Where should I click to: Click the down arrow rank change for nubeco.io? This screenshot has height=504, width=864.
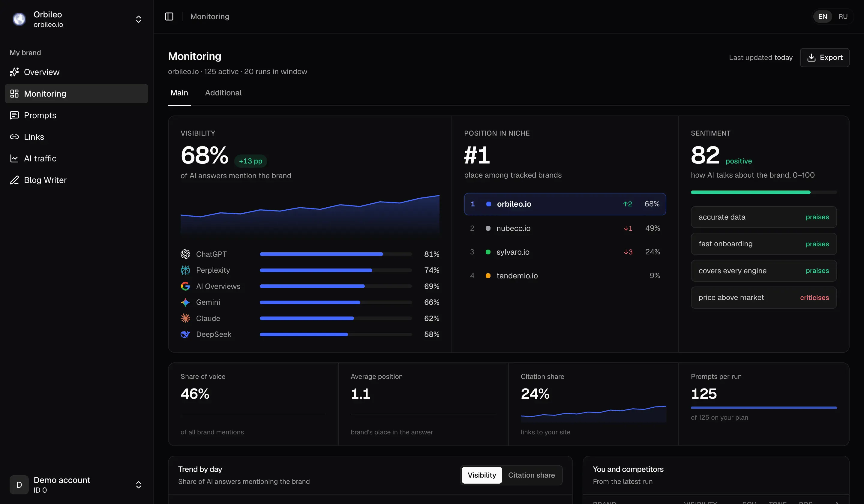tap(628, 228)
